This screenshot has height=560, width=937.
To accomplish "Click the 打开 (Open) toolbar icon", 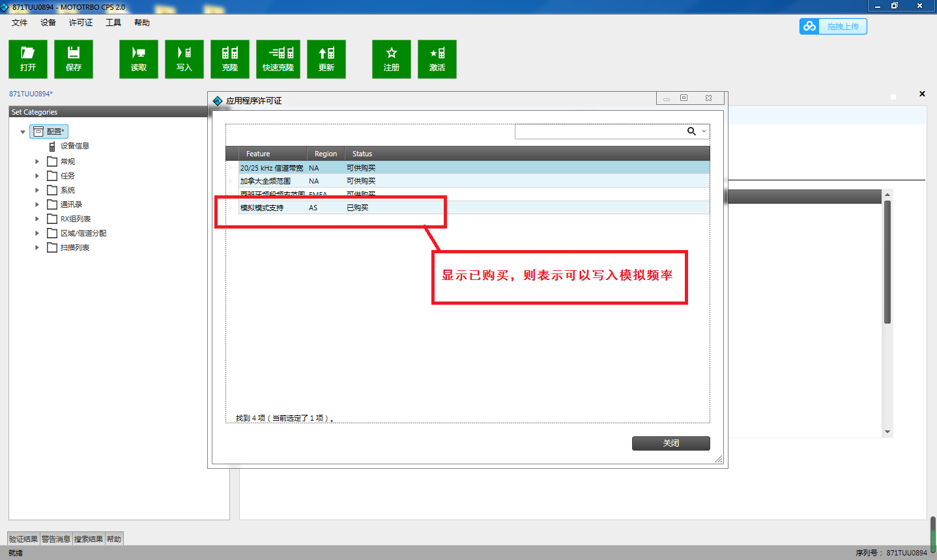I will 28,59.
